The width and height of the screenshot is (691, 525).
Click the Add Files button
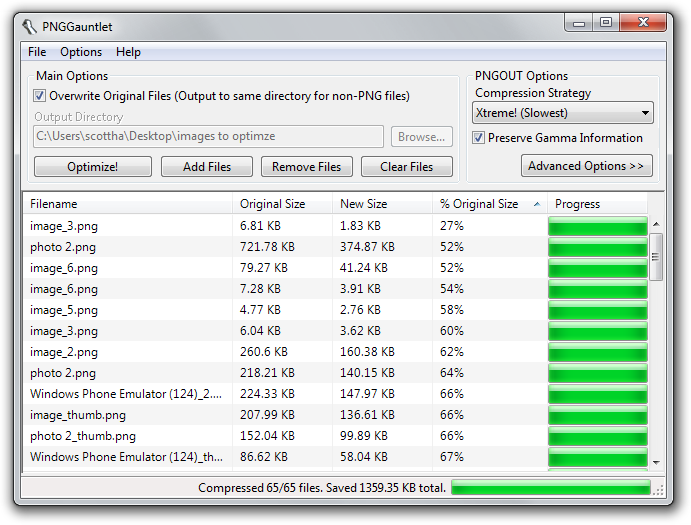(207, 167)
